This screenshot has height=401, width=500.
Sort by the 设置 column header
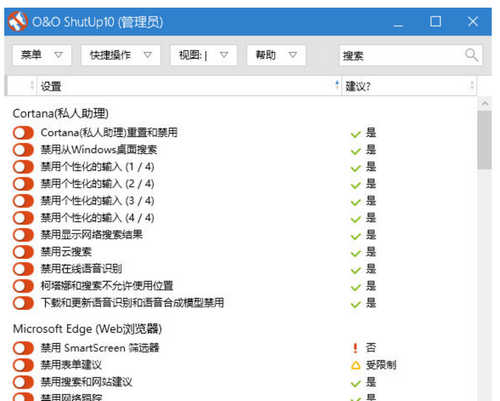click(x=188, y=86)
